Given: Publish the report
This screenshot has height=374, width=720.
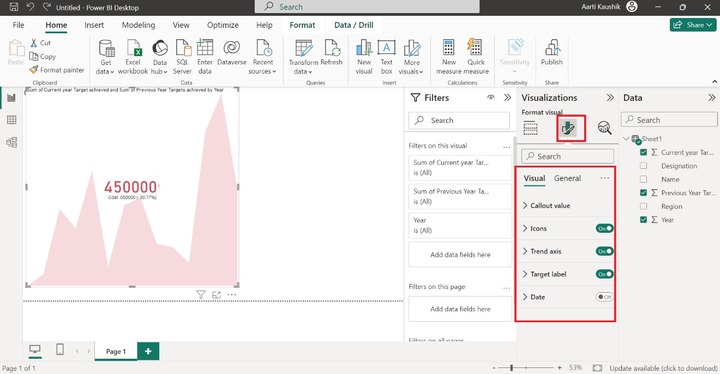Looking at the screenshot, I should point(551,52).
